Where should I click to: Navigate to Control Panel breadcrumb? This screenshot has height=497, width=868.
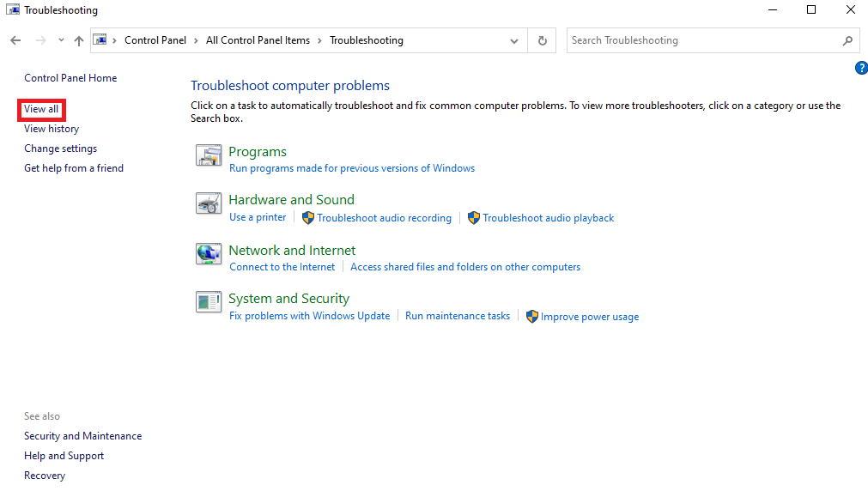pos(155,40)
